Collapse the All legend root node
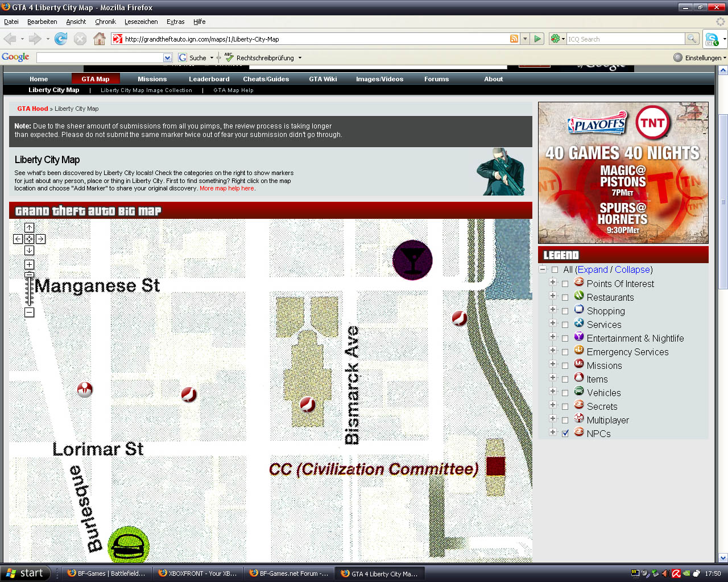This screenshot has height=582, width=728. point(543,269)
